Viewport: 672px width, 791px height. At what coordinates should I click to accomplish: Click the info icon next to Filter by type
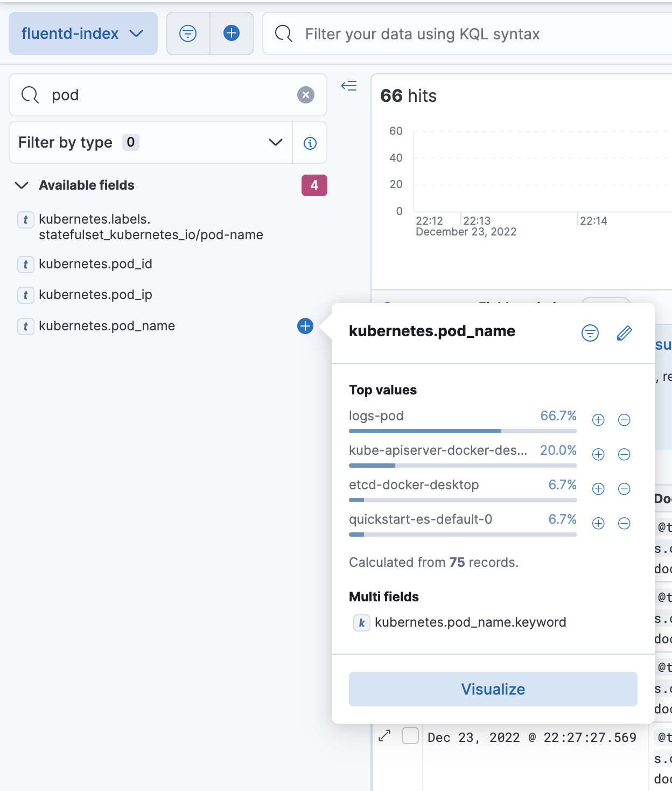(310, 142)
